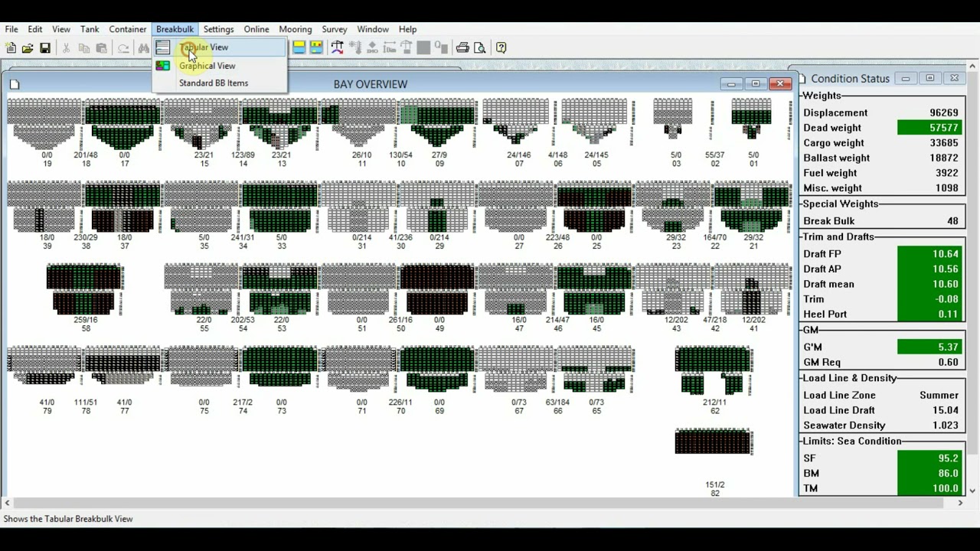Open the Survey menu

tap(335, 29)
